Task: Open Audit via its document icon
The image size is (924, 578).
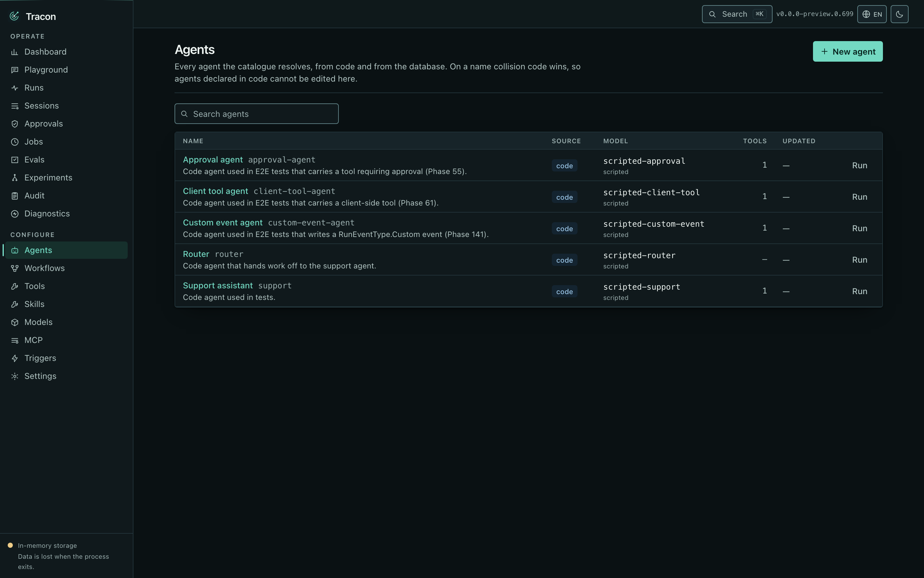Action: click(x=14, y=196)
